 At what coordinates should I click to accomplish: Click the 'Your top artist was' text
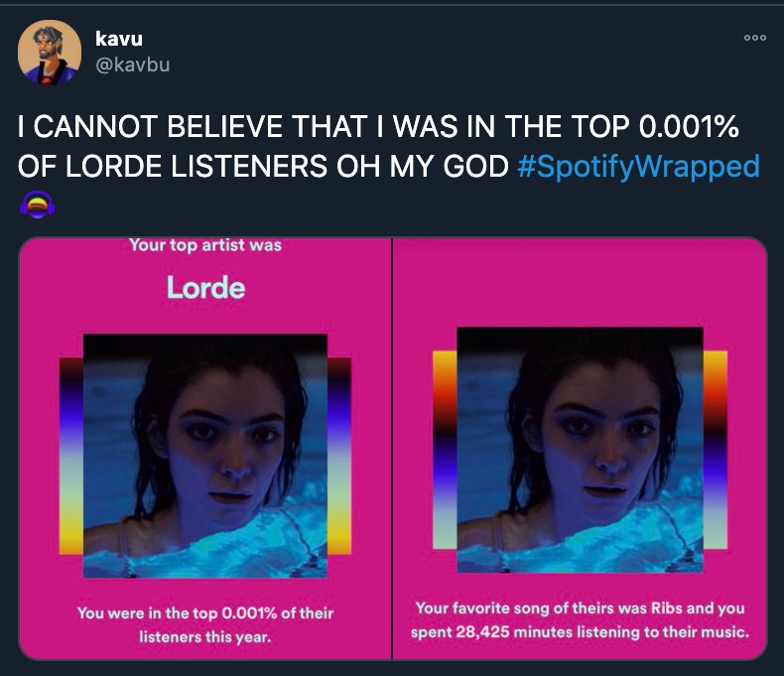205,245
